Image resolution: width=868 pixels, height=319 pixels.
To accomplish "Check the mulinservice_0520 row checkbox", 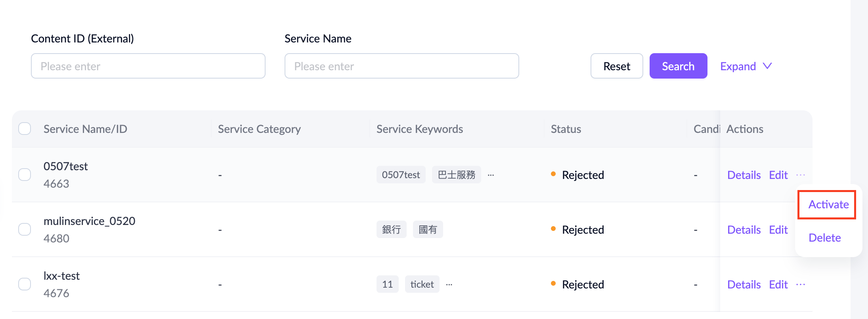I will 25,229.
